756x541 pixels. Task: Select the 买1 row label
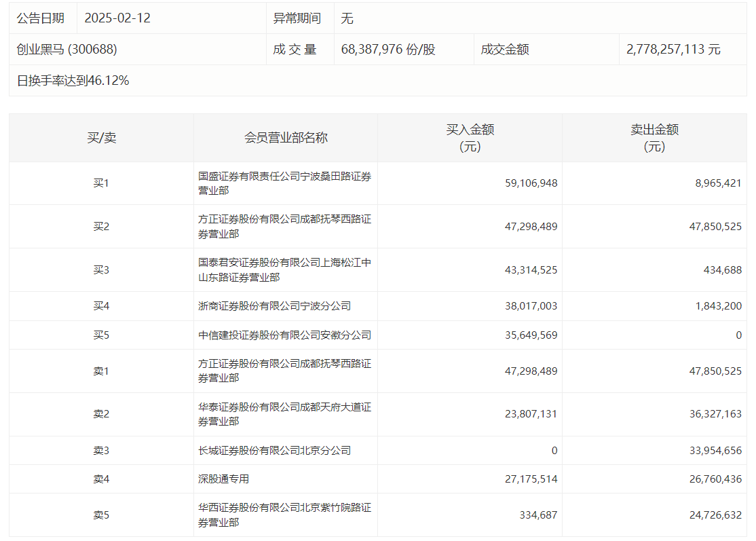tap(101, 183)
